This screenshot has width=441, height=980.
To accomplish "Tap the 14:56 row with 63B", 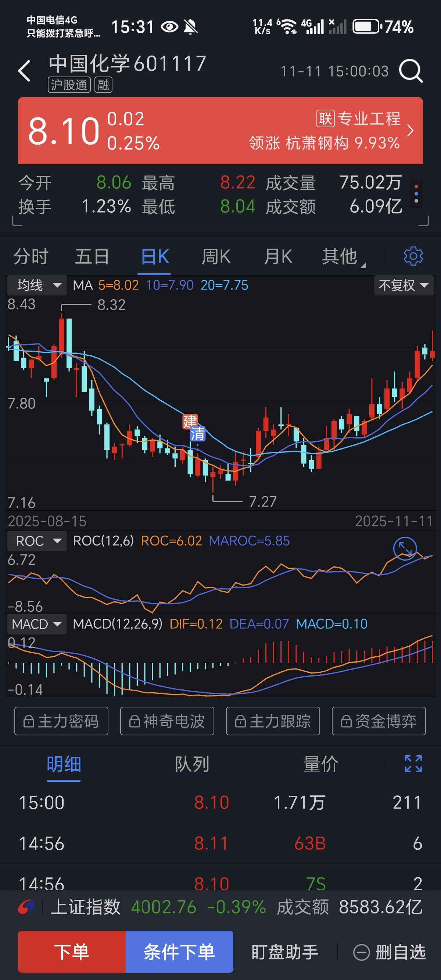I will pyautogui.click(x=220, y=843).
